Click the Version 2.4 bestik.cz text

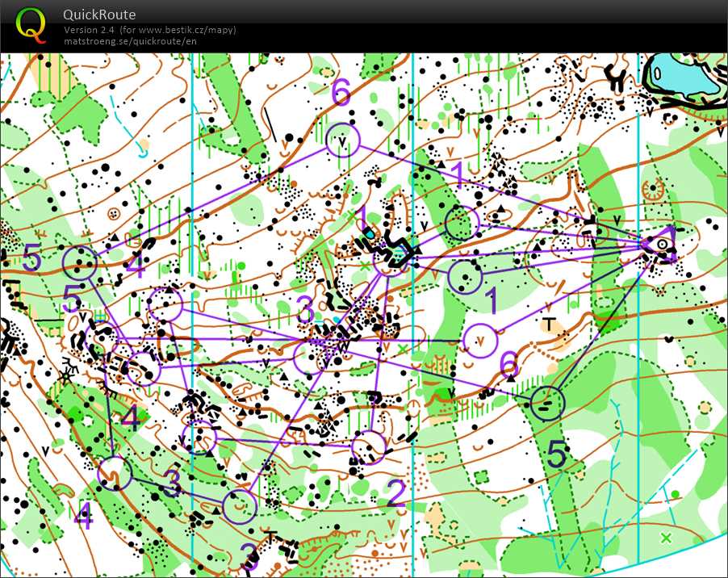point(149,30)
